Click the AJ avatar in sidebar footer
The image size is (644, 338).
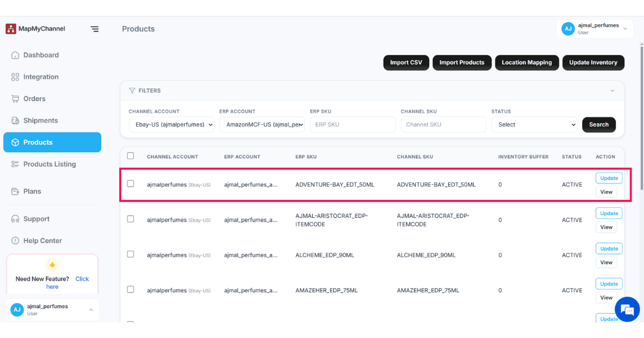(17, 310)
